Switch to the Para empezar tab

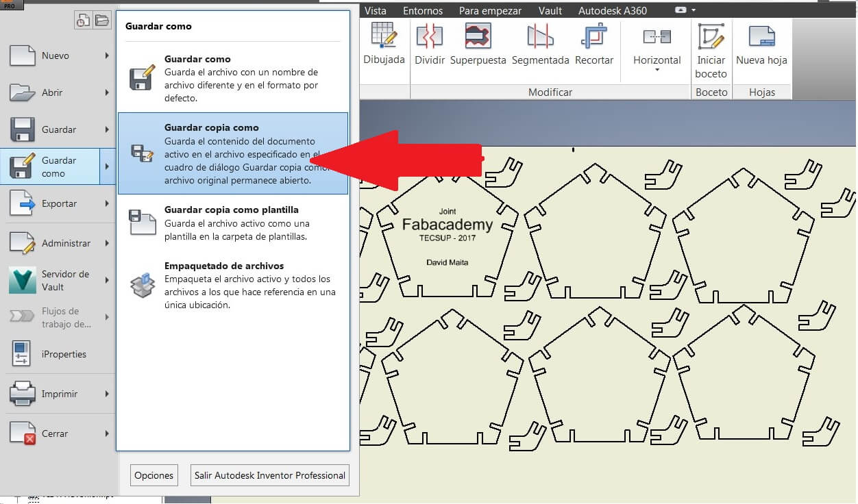tap(490, 11)
